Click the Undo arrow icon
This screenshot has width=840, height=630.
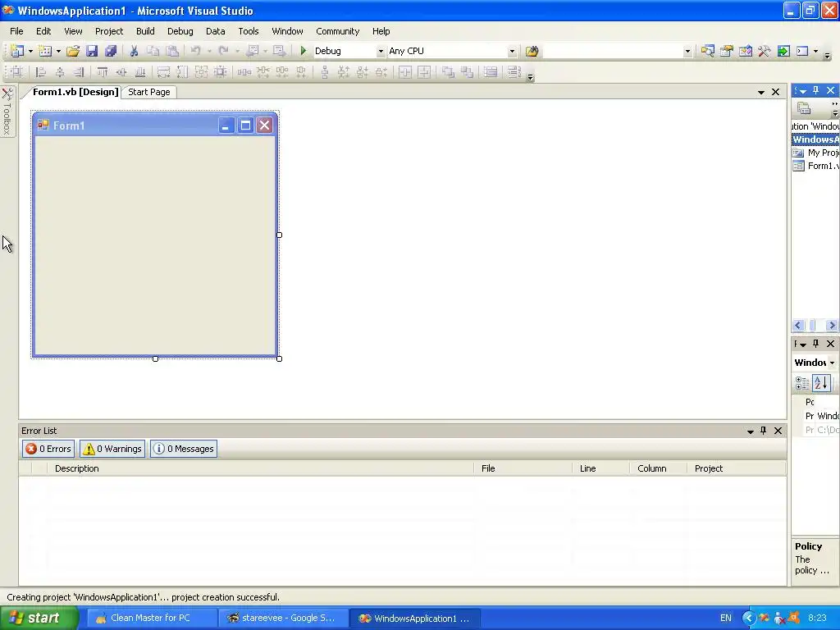tap(195, 51)
